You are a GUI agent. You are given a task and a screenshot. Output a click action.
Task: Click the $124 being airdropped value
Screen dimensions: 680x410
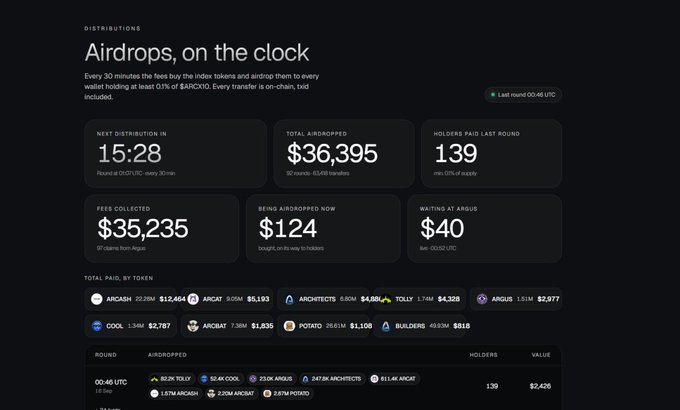tap(288, 228)
